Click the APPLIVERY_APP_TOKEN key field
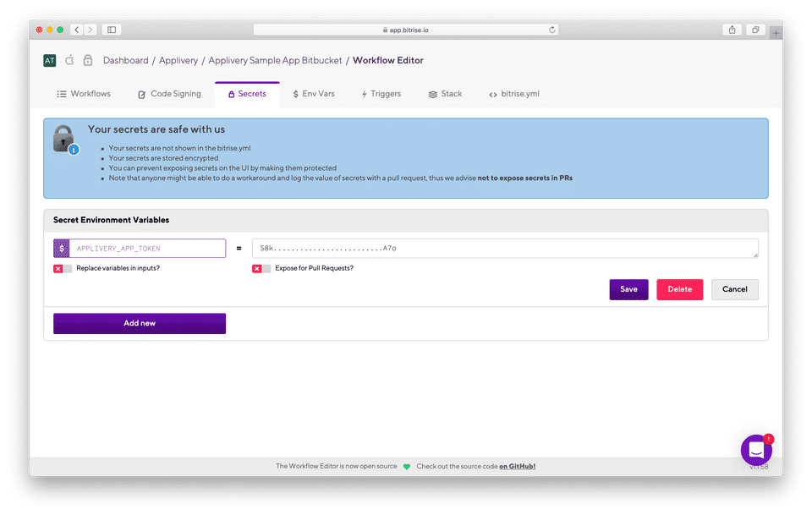 [147, 249]
